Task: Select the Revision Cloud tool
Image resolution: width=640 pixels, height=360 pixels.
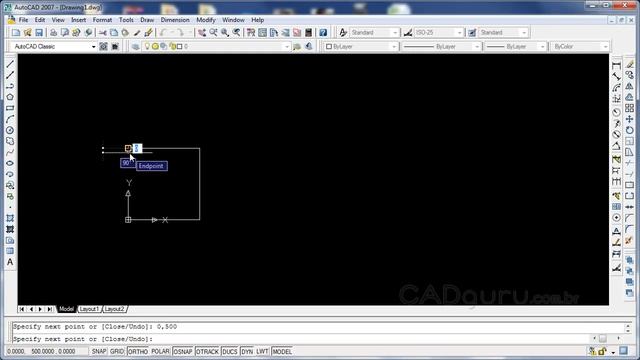Action: point(10,141)
